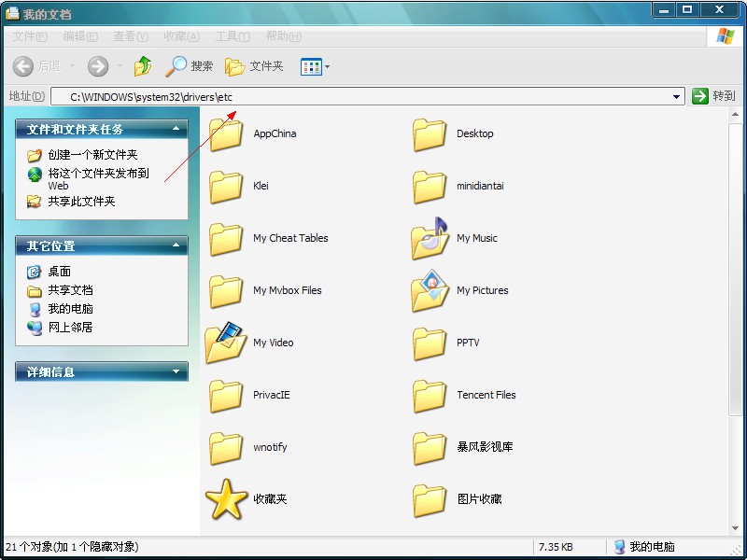Screen dimensions: 747x560
Task: Open 共享文档 in other places
Action: pos(71,290)
